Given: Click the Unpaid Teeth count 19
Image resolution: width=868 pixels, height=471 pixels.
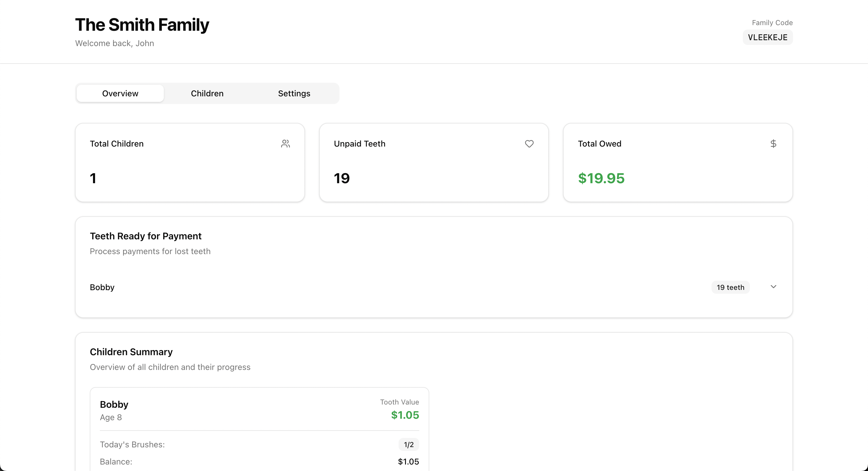Looking at the screenshot, I should coord(341,178).
